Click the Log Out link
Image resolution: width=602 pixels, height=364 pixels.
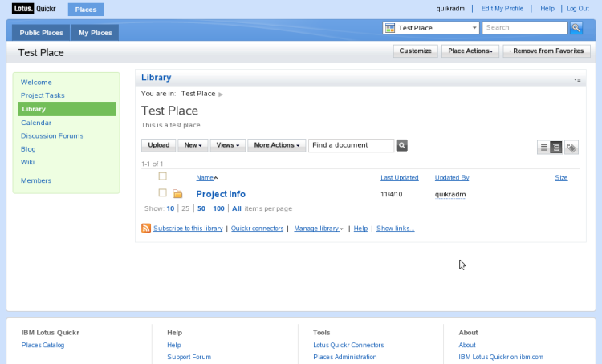point(578,9)
